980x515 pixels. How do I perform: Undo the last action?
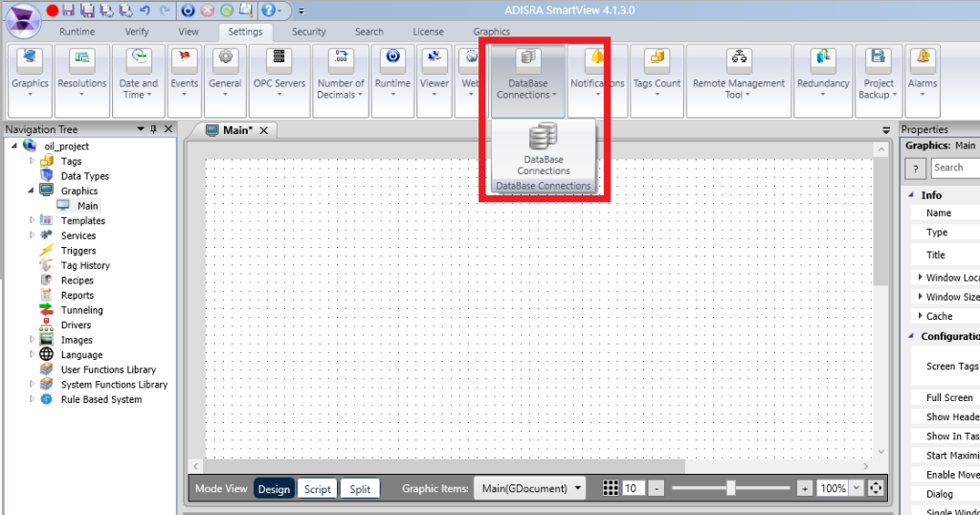(145, 10)
